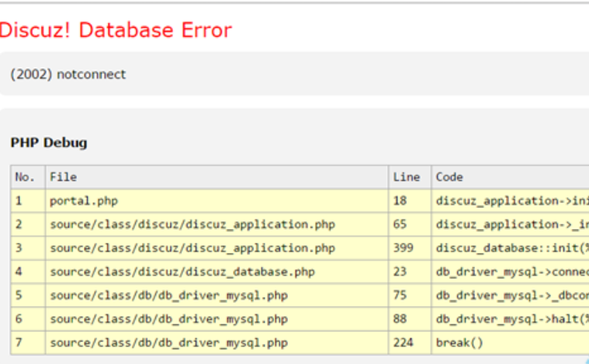This screenshot has height=364, width=589.
Task: Click the "Line" column header
Action: click(407, 177)
